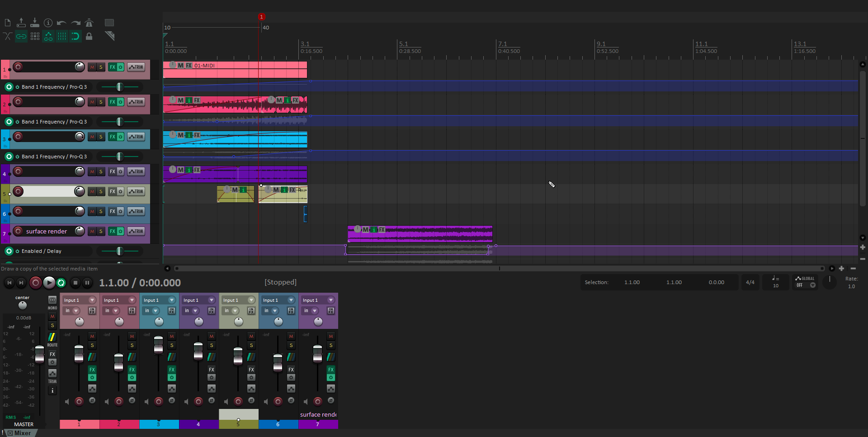Toggle ripple editing grid icon
868x437 pixels.
pos(35,36)
